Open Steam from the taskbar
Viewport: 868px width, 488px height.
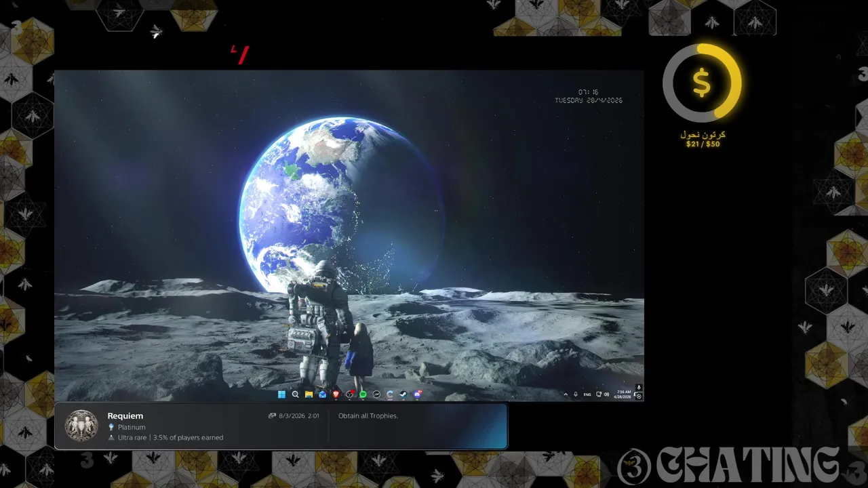click(x=403, y=394)
